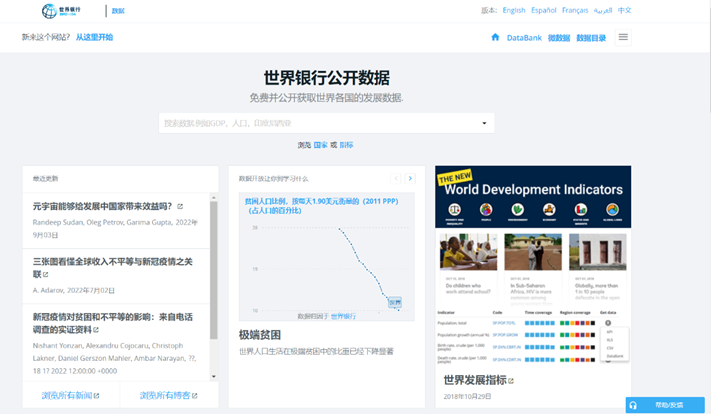This screenshot has height=414, width=711.
Task: Click 最近更新 panel header text
Action: point(45,179)
